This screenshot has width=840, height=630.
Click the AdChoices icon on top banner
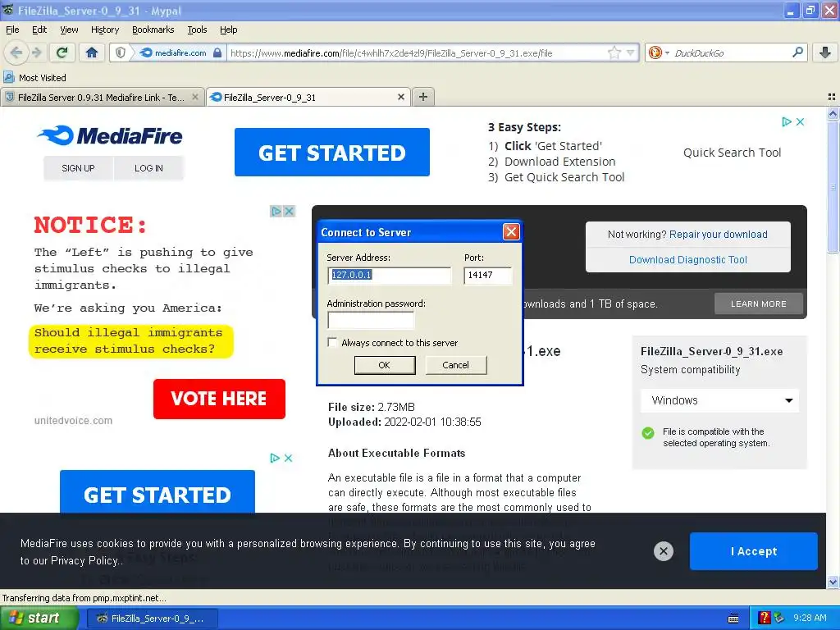787,121
